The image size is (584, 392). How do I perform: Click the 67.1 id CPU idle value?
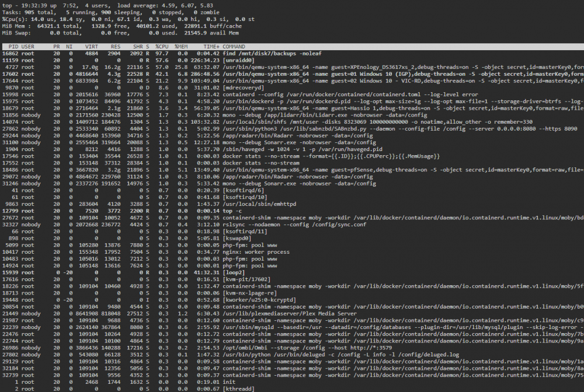click(127, 19)
